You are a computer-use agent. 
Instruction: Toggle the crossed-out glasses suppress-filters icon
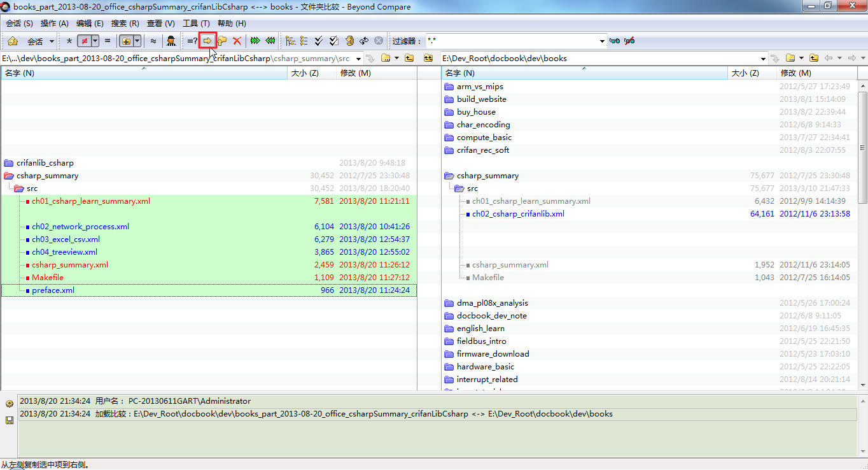point(629,41)
